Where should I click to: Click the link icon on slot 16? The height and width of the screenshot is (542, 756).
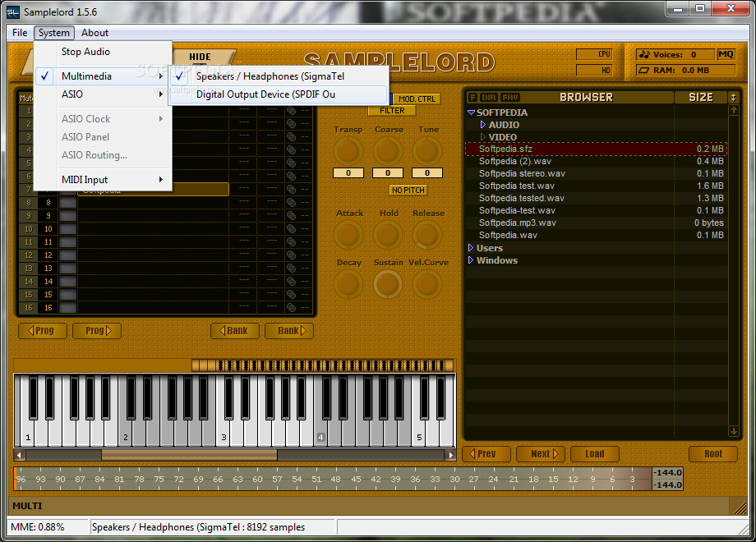pyautogui.click(x=291, y=307)
